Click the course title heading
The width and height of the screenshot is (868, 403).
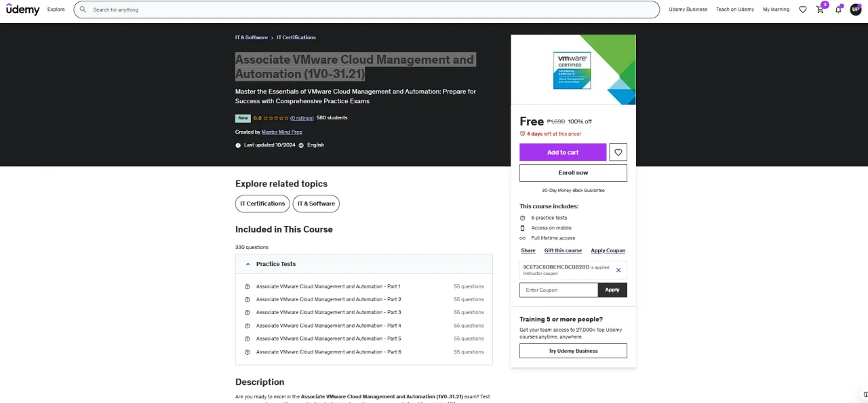pyautogui.click(x=355, y=66)
